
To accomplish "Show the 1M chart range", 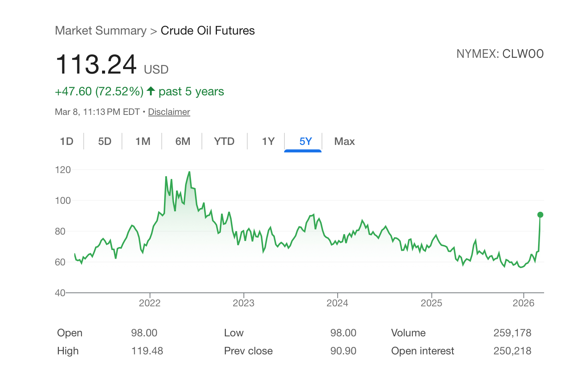I will 143,142.
